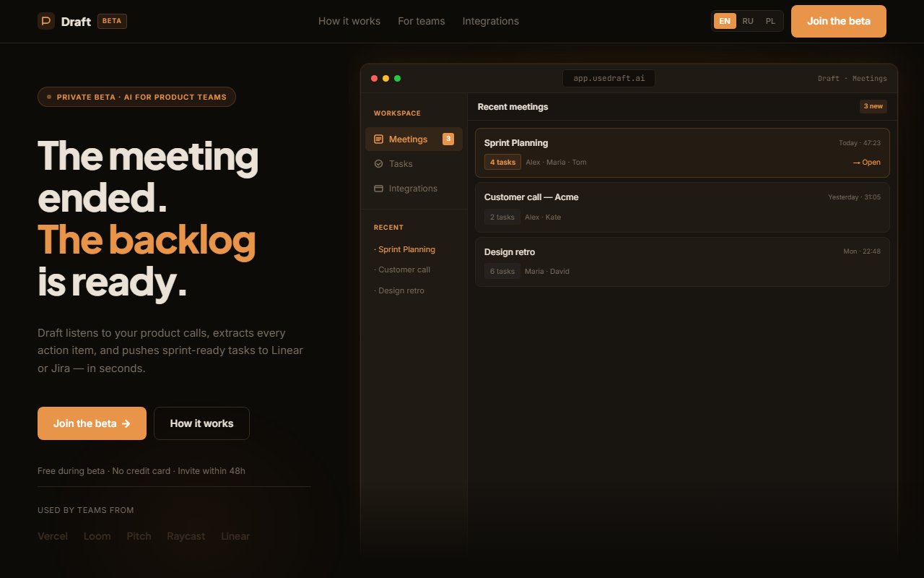The height and width of the screenshot is (578, 924).
Task: Click the 3 new badge
Action: [x=873, y=106]
